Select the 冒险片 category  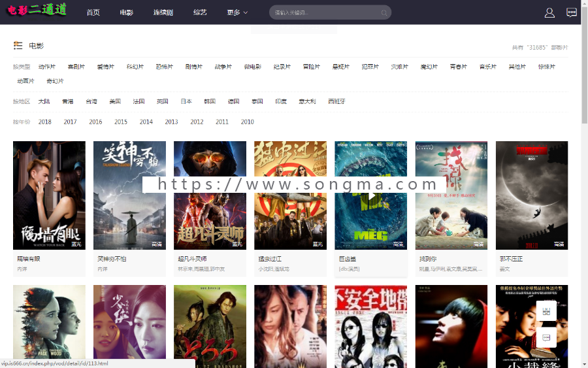coord(311,67)
